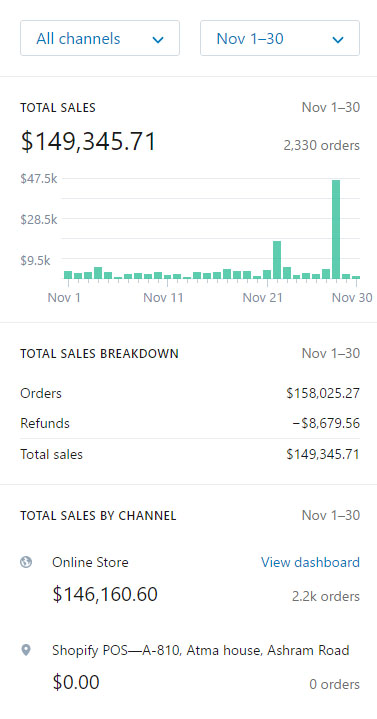
Task: Click the $146,160.60 Online Store sales amount
Action: [105, 594]
